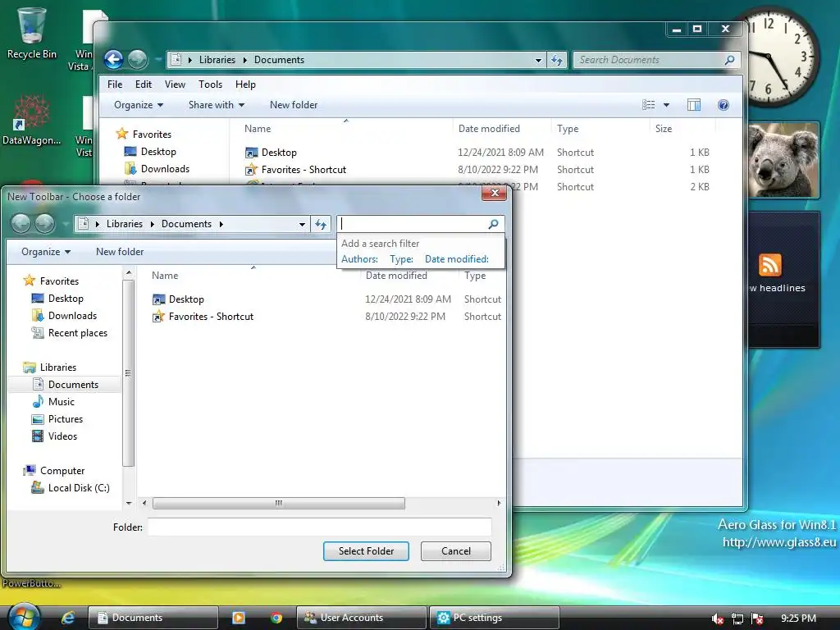840x630 pixels.
Task: Refresh the Documents explorer address bar
Action: point(557,60)
